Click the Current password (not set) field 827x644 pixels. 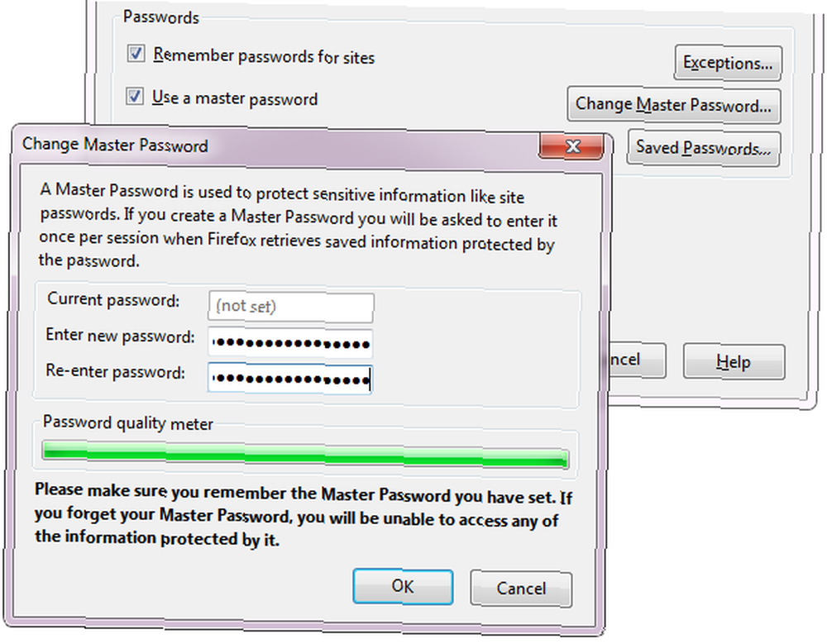pos(290,307)
